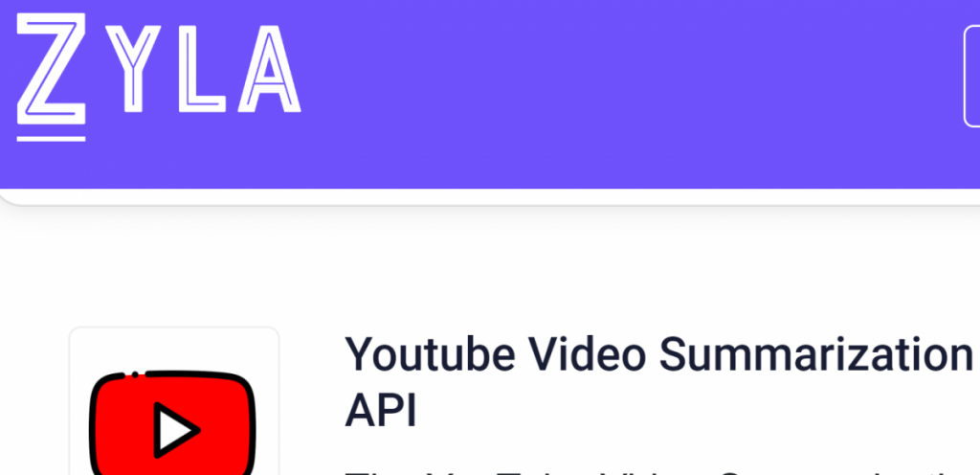The image size is (980, 475).
Task: Click the L letter in the Zyla logo
Action: tap(201, 69)
